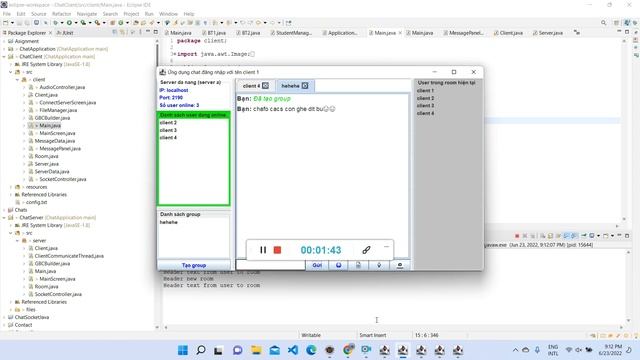
Task: Show hidden system tray icons chevron
Action: click(515, 350)
